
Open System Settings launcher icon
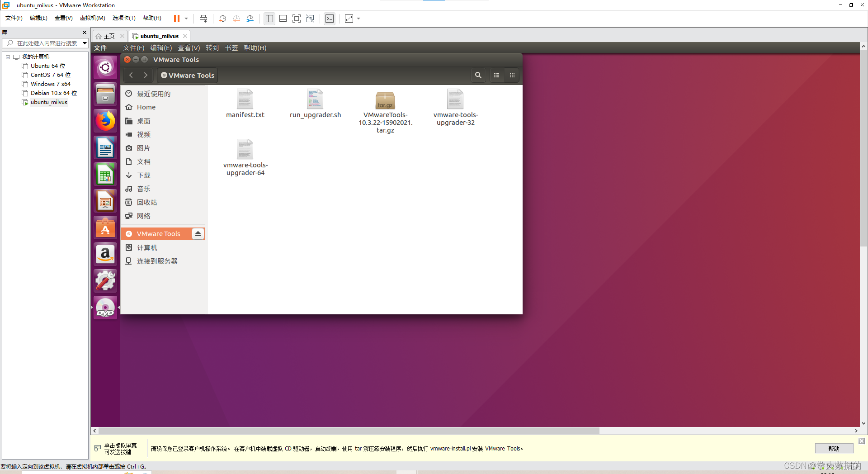pyautogui.click(x=105, y=281)
